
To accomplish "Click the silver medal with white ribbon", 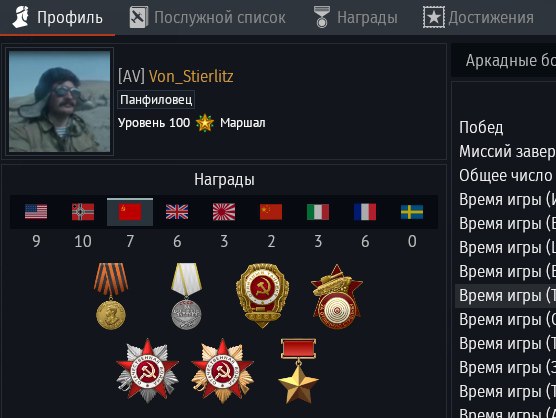I will pos(187,296).
